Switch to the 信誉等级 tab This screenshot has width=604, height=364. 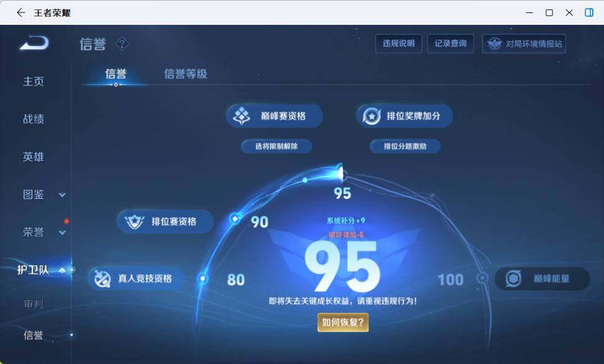(186, 73)
